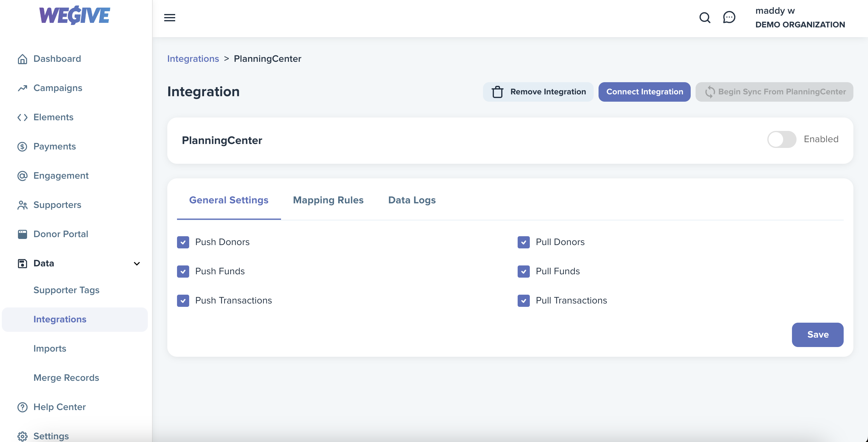Save the general settings
868x442 pixels.
818,335
